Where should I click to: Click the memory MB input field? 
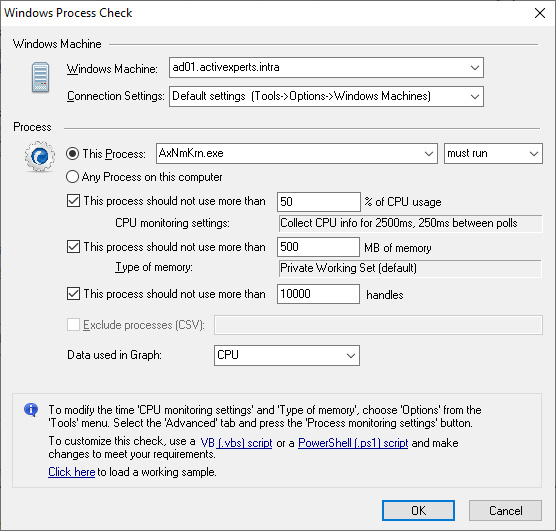point(318,247)
